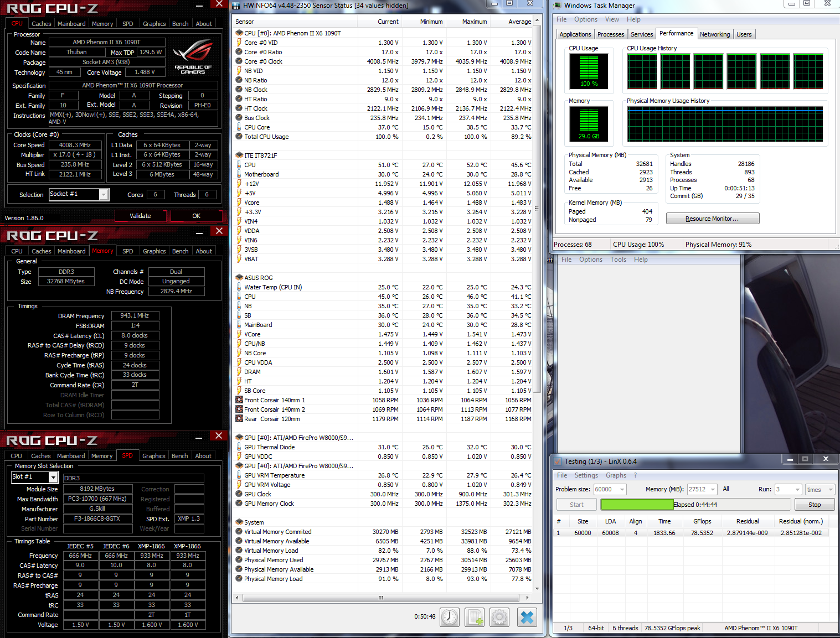Switch to Task Manager Networking tab
840x638 pixels.
pos(714,34)
